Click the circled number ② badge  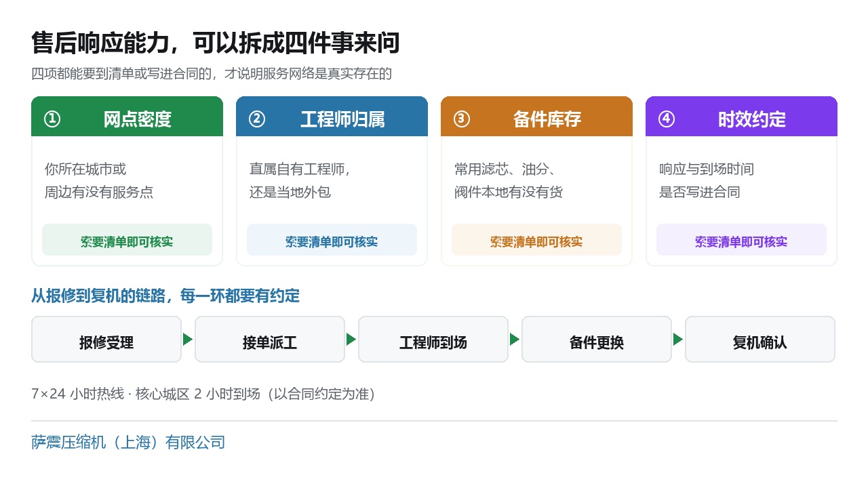(257, 119)
